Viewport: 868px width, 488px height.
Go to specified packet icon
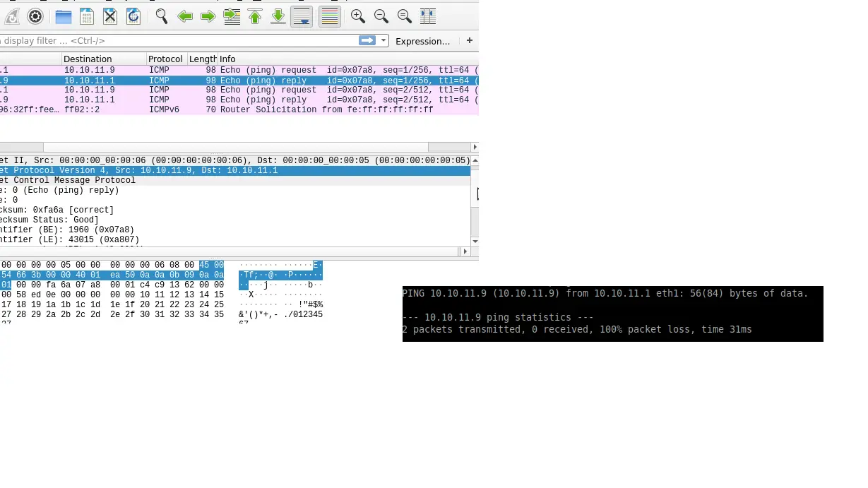tap(232, 16)
